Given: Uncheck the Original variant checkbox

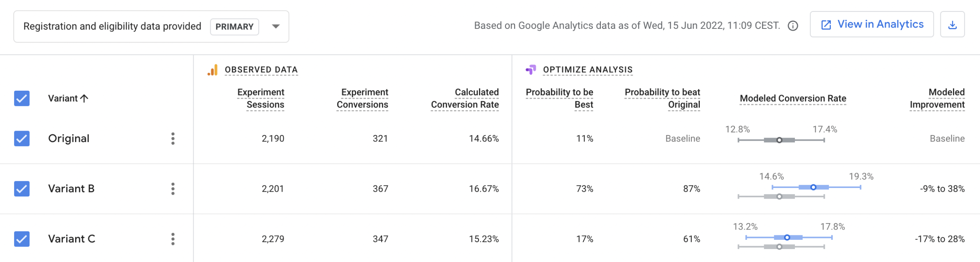Looking at the screenshot, I should pyautogui.click(x=22, y=138).
